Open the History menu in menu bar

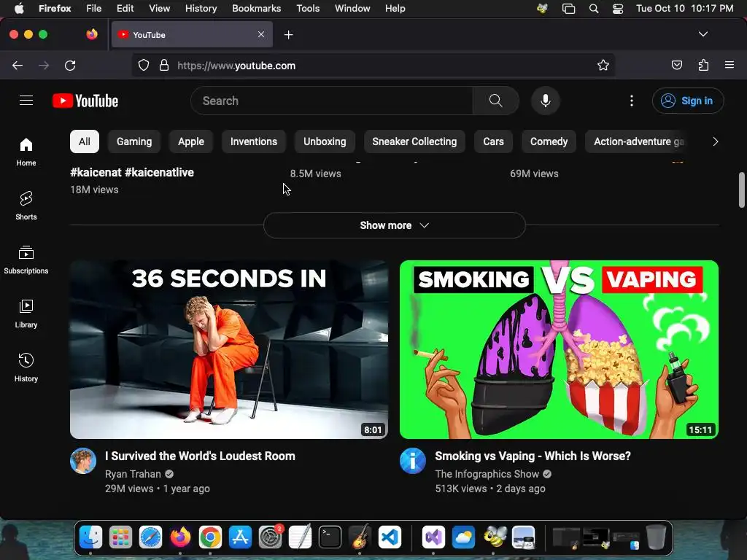pyautogui.click(x=201, y=9)
